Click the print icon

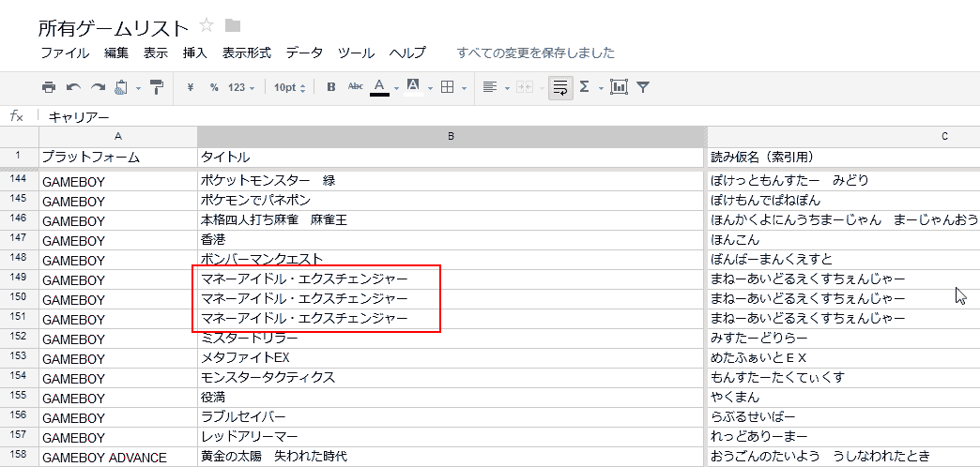[x=49, y=87]
